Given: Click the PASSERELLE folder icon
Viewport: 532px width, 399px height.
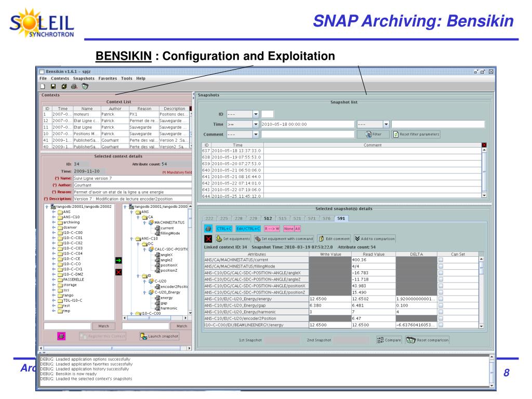Looking at the screenshot, I should (x=60, y=280).
